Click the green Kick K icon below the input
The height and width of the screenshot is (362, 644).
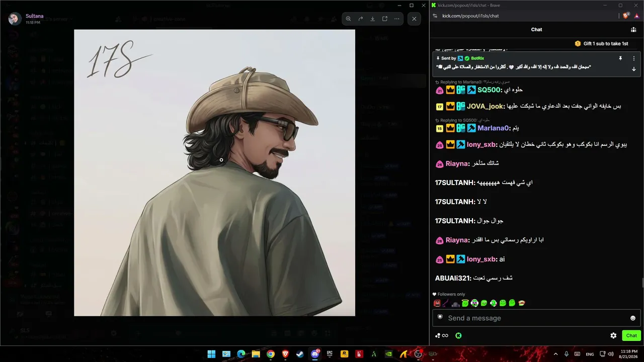[x=459, y=335]
